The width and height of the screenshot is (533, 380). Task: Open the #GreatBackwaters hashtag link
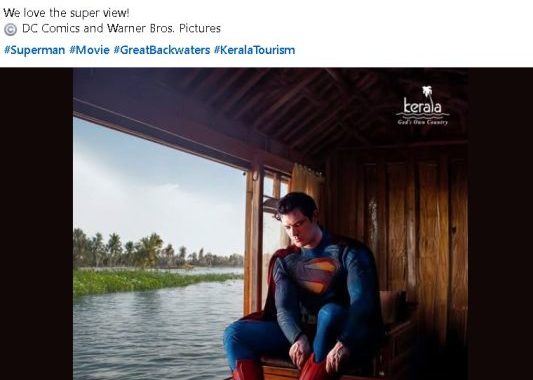(x=162, y=50)
